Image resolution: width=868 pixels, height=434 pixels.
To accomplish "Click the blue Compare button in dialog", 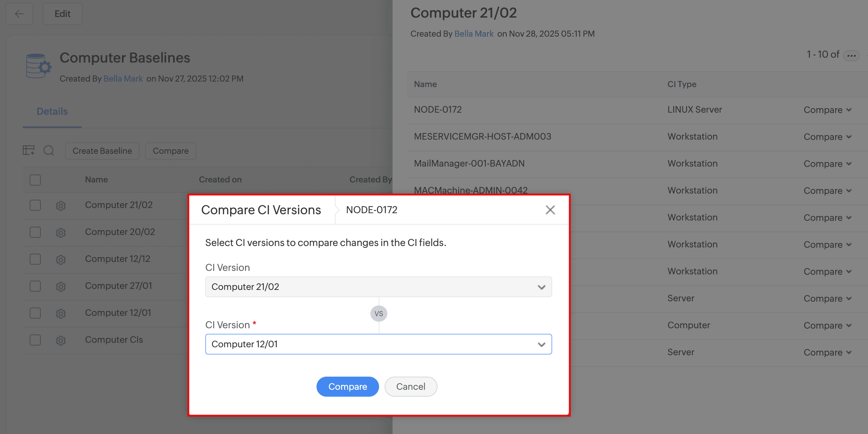I will (347, 387).
